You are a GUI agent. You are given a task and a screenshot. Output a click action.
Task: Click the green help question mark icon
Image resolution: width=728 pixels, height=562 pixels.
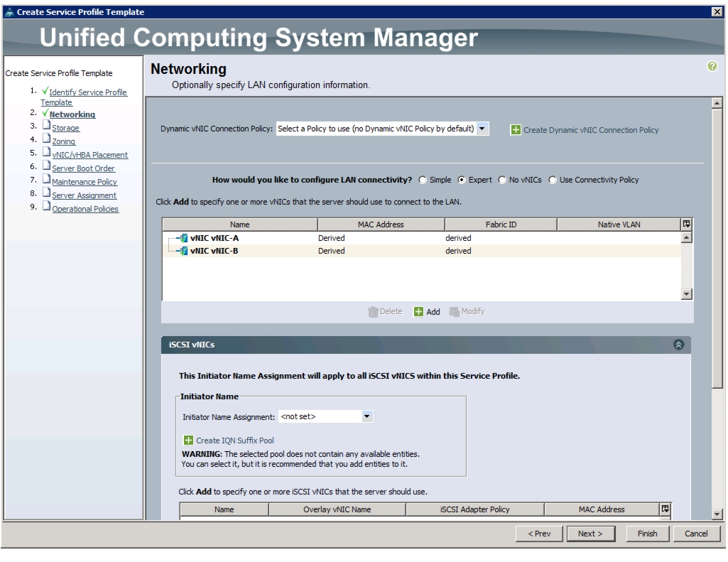pos(712,66)
